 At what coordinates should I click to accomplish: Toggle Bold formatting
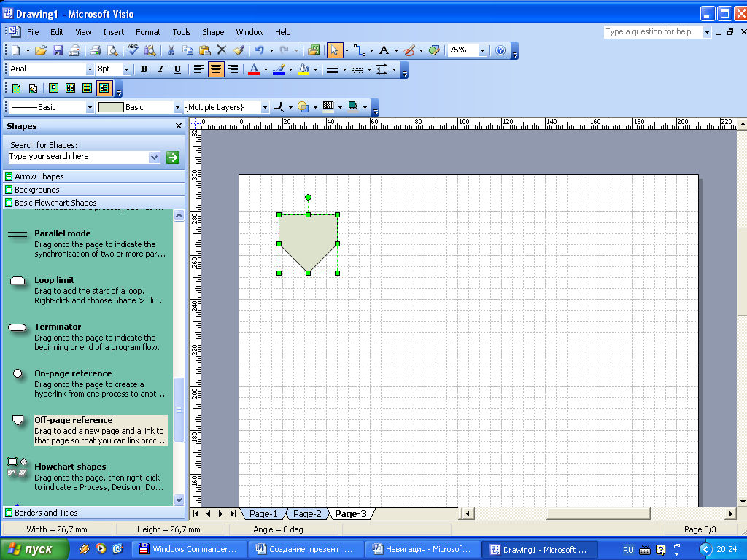point(144,69)
